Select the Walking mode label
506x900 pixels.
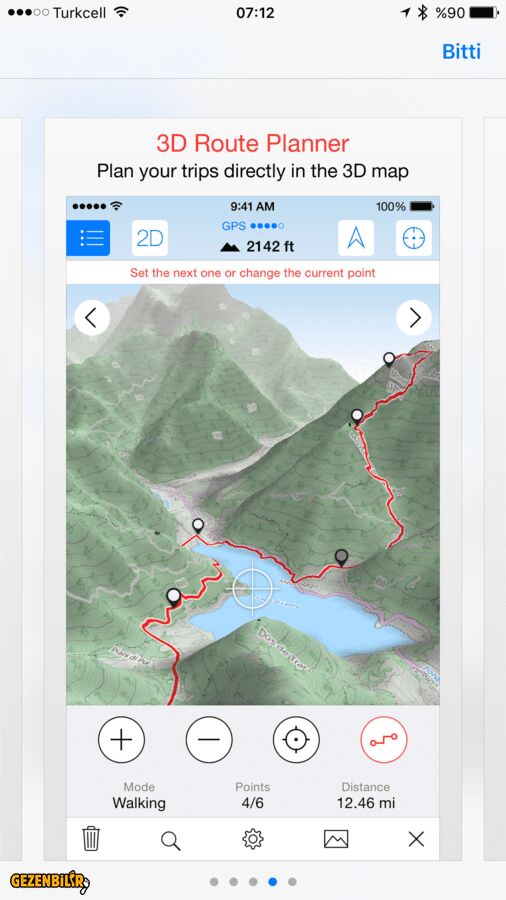click(x=139, y=803)
